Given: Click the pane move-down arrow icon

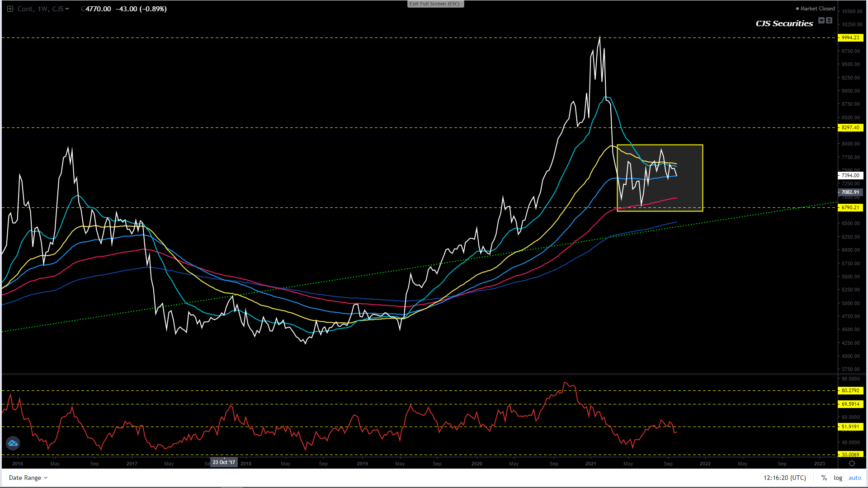Looking at the screenshot, I should click(x=821, y=20).
